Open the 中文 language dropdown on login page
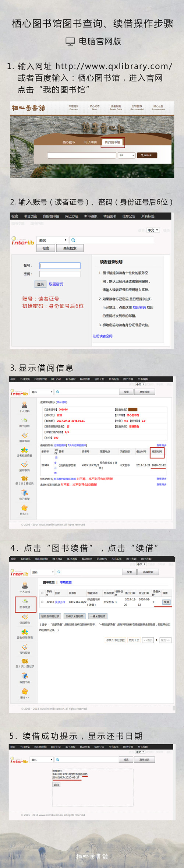The image size is (184, 868). pos(153,230)
